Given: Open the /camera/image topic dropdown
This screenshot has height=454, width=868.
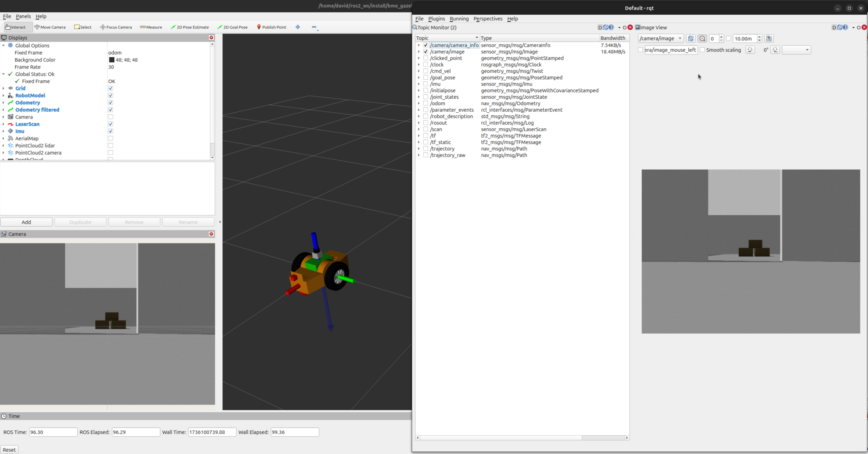Looking at the screenshot, I should pyautogui.click(x=661, y=39).
